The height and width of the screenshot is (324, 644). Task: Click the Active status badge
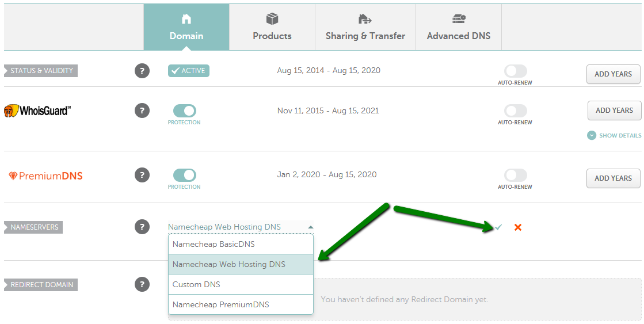[189, 71]
